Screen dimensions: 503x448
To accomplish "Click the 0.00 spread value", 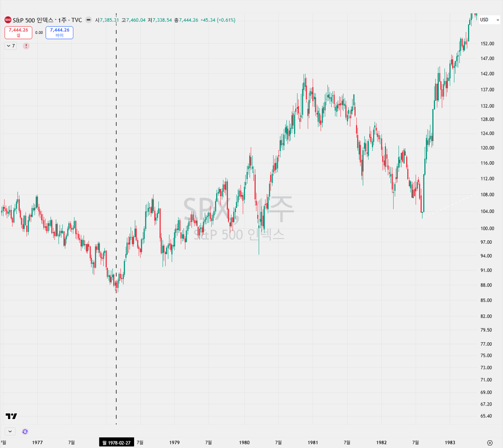I will (x=39, y=33).
